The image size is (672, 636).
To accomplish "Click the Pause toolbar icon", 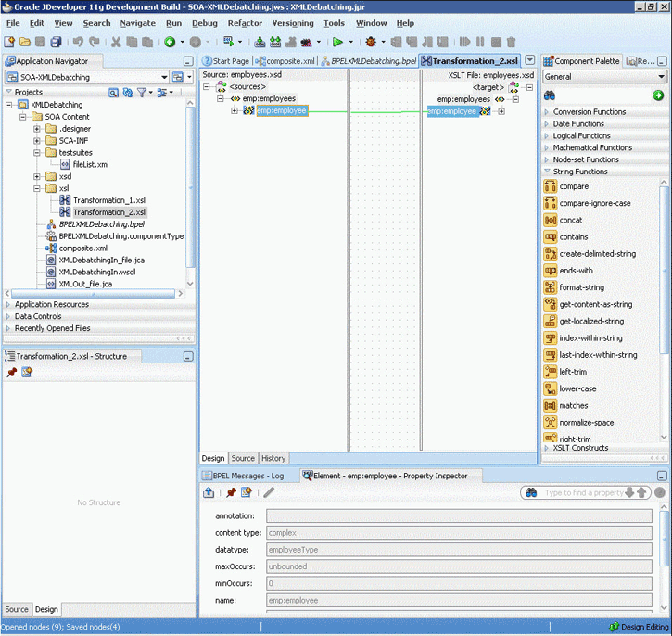I will click(x=480, y=42).
